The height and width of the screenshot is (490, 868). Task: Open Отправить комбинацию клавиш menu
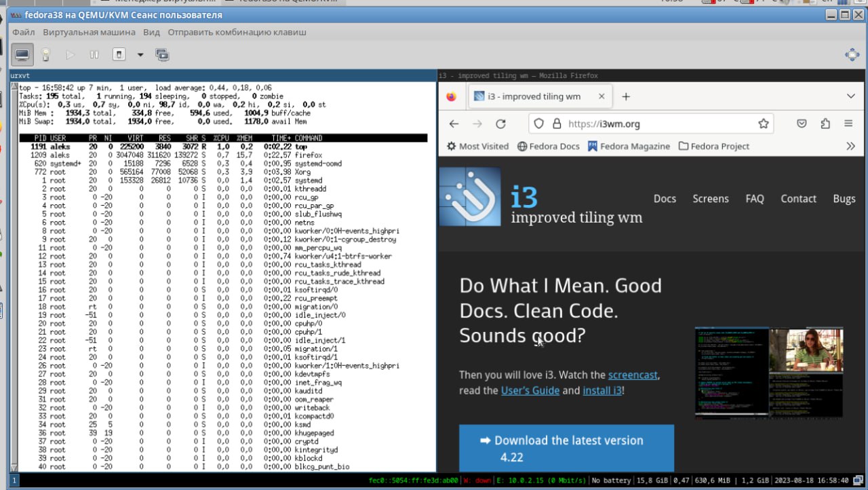click(237, 32)
